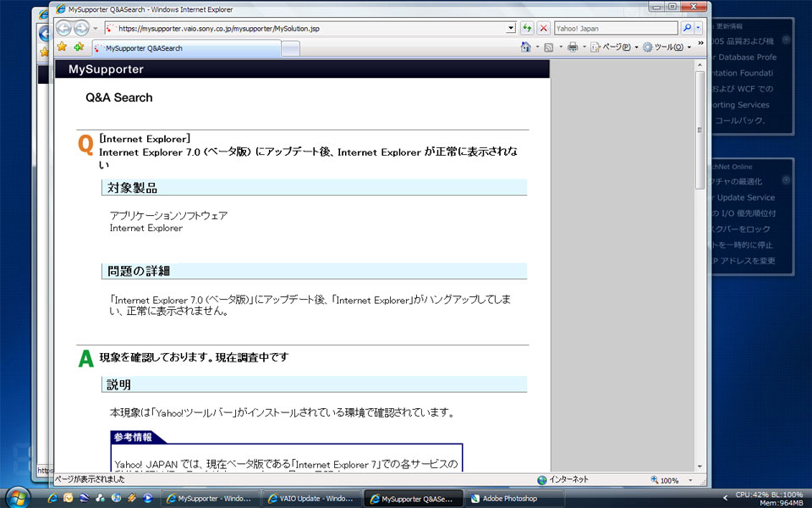Open the Windows Start orb

click(x=17, y=498)
